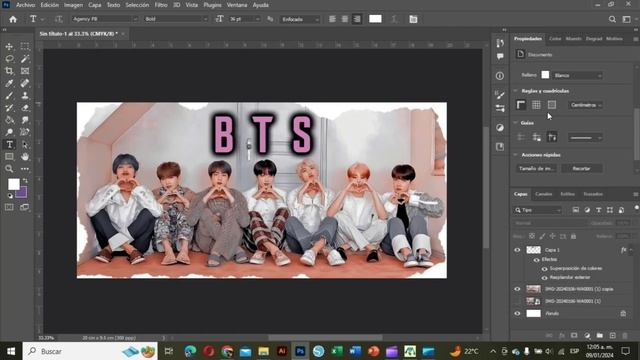Create a new group folder in Layers

pos(600,336)
